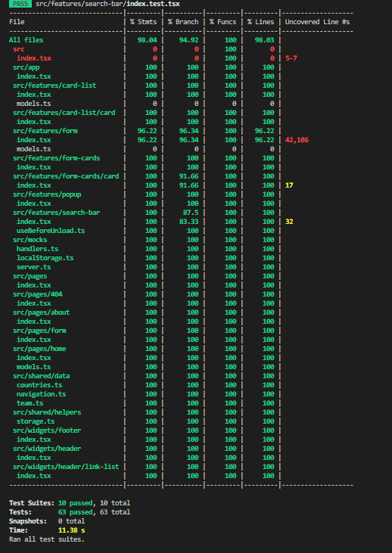Image resolution: width=392 pixels, height=553 pixels.
Task: Select the src/features/popup directory label
Action: click(x=47, y=194)
